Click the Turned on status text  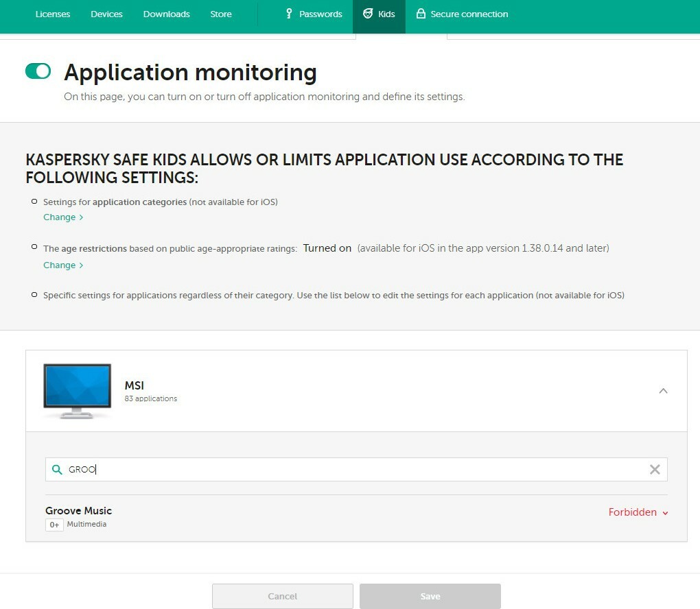(327, 248)
